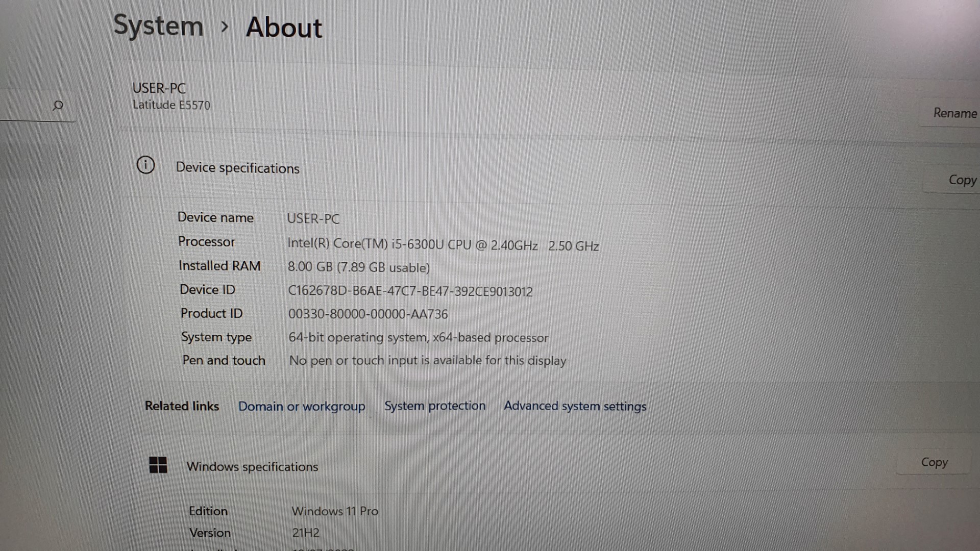This screenshot has width=980, height=551.
Task: Click the breadcrumb chevron separator
Action: click(x=225, y=27)
